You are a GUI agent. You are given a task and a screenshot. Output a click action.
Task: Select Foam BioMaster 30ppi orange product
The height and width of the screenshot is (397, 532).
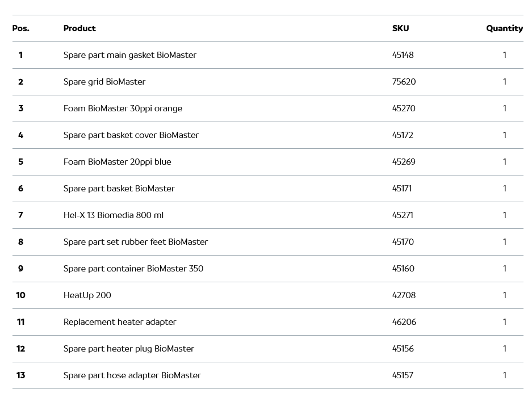[123, 108]
